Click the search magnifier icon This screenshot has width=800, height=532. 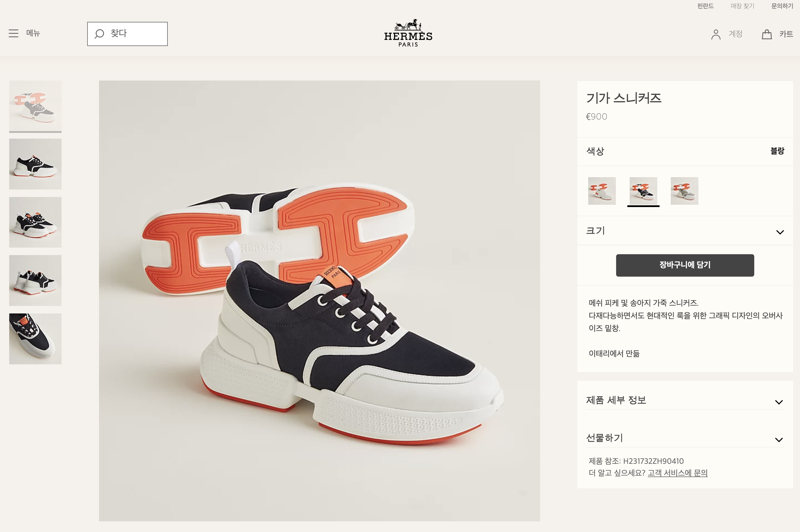(99, 34)
